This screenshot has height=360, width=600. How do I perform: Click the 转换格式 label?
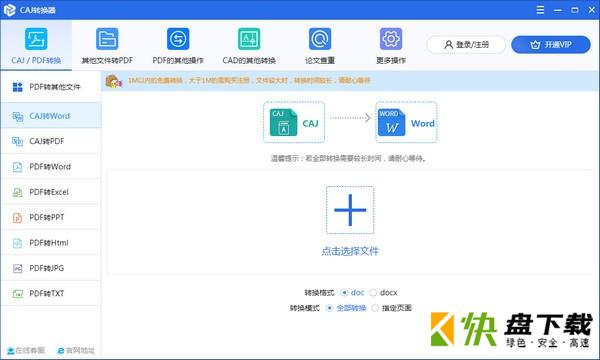point(319,293)
